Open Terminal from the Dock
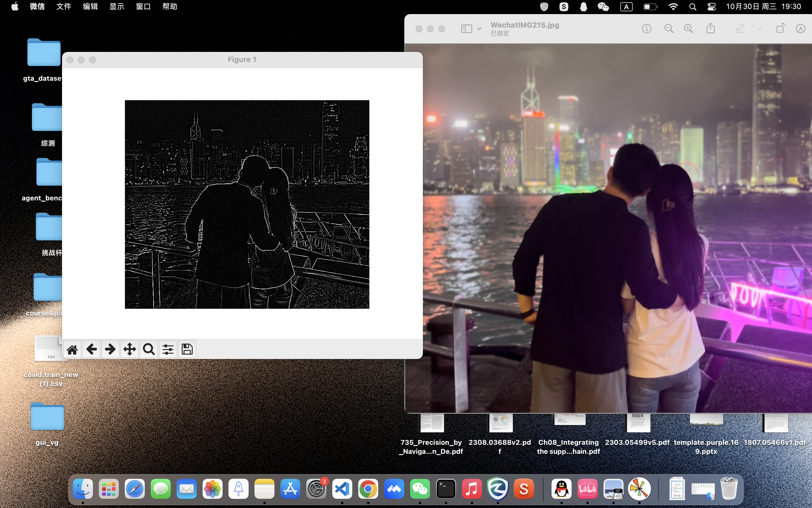The image size is (812, 508). pyautogui.click(x=446, y=489)
